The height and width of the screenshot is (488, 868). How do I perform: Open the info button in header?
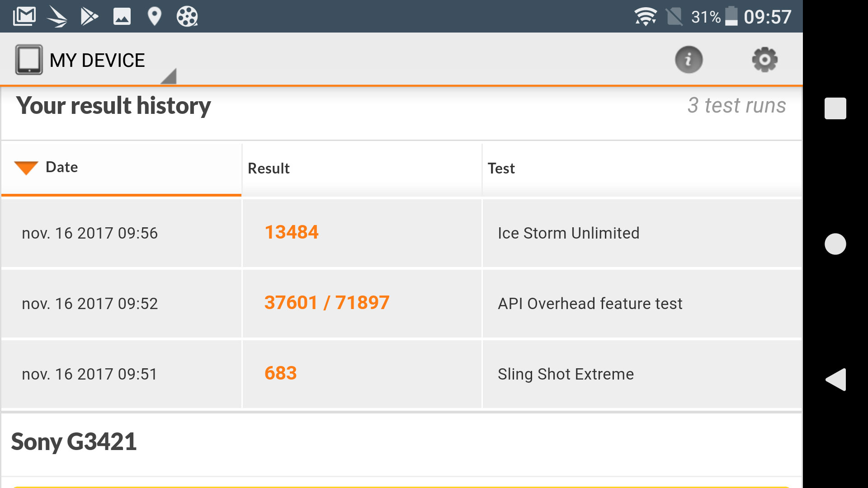[689, 60]
